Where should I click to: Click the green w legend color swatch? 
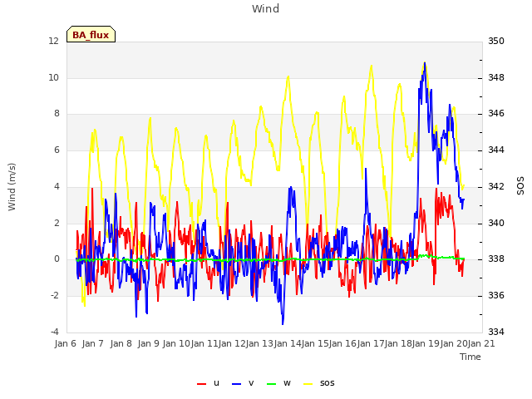click(272, 384)
